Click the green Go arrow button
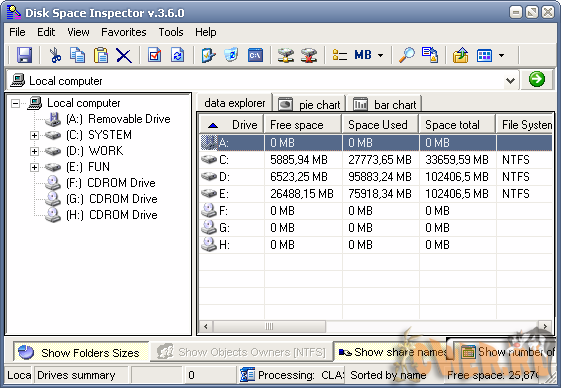Viewport: 561px width, 388px height. click(537, 79)
